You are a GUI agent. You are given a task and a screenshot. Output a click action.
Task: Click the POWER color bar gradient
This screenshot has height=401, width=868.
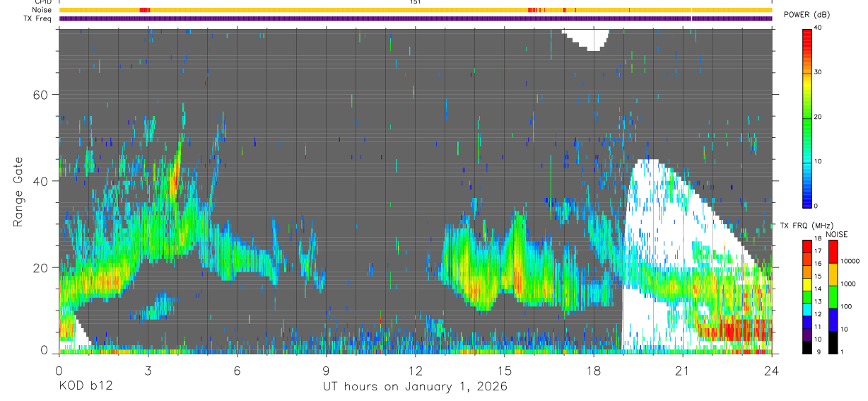pyautogui.click(x=807, y=117)
